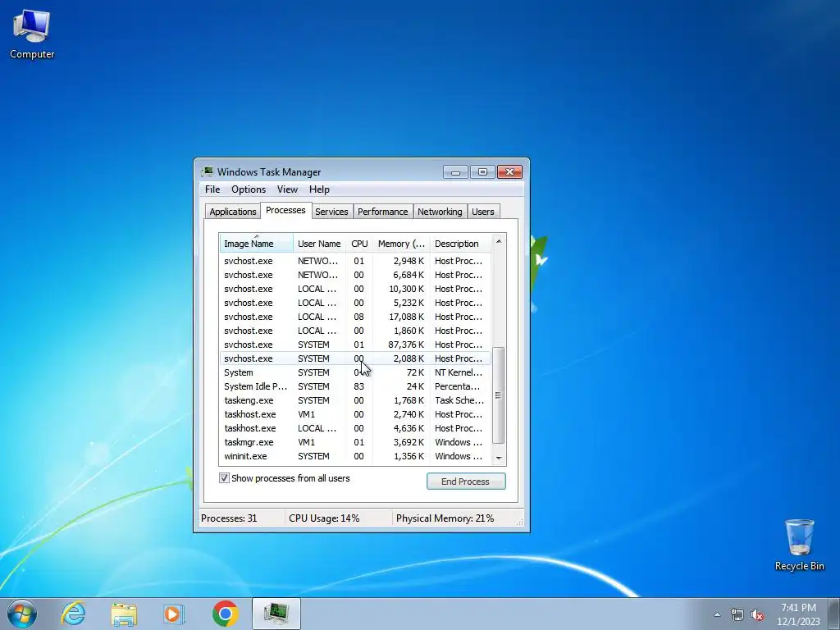Switch to the Performance tab
This screenshot has height=630, width=840.
[382, 212]
